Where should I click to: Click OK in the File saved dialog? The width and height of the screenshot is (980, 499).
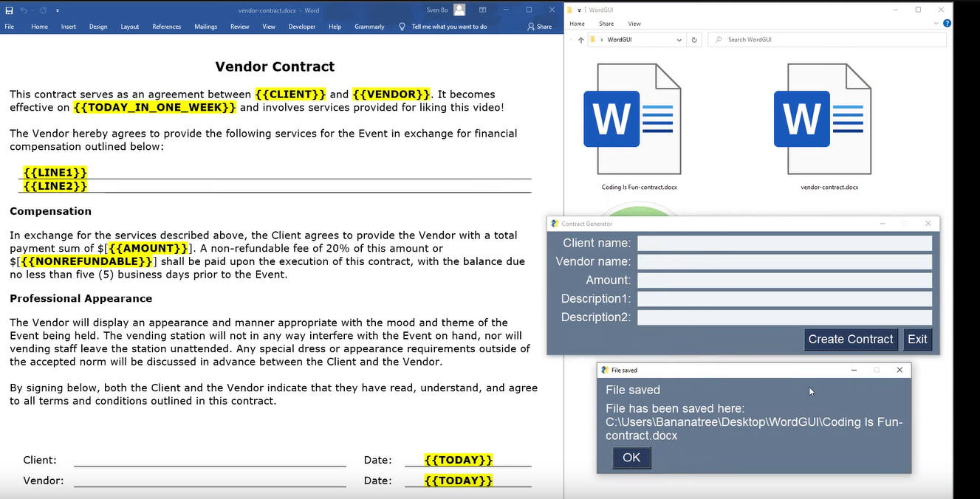click(631, 458)
